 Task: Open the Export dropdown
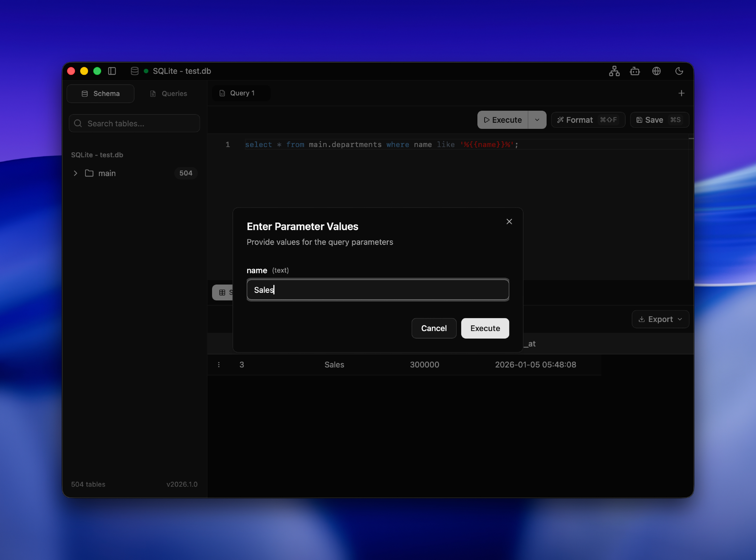[660, 319]
